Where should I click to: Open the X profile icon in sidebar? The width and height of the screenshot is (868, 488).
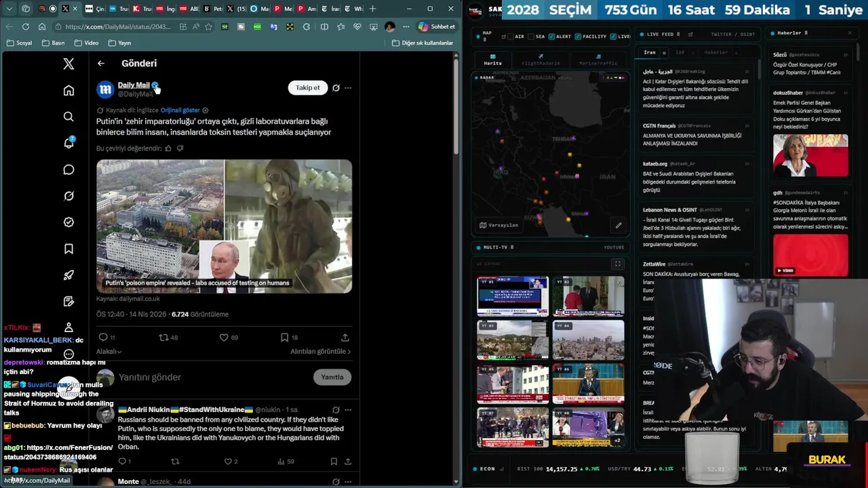(x=68, y=327)
